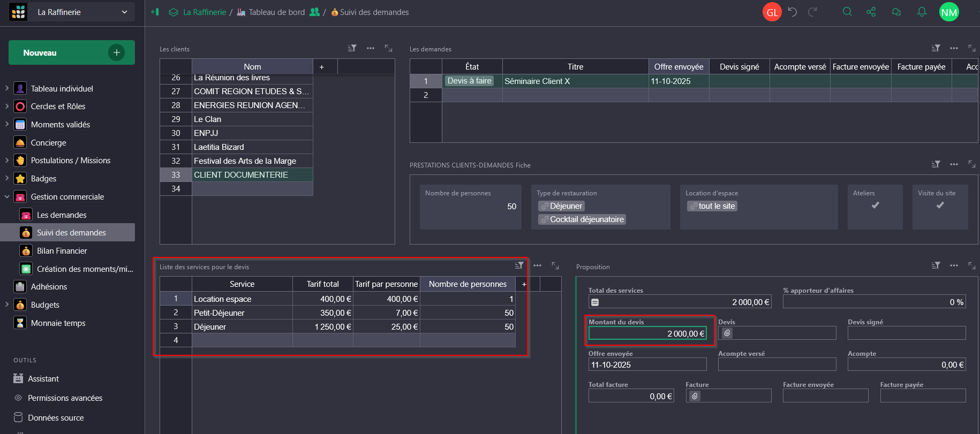The height and width of the screenshot is (434, 980).
Task: Open the share icon in top bar
Action: pos(871,12)
